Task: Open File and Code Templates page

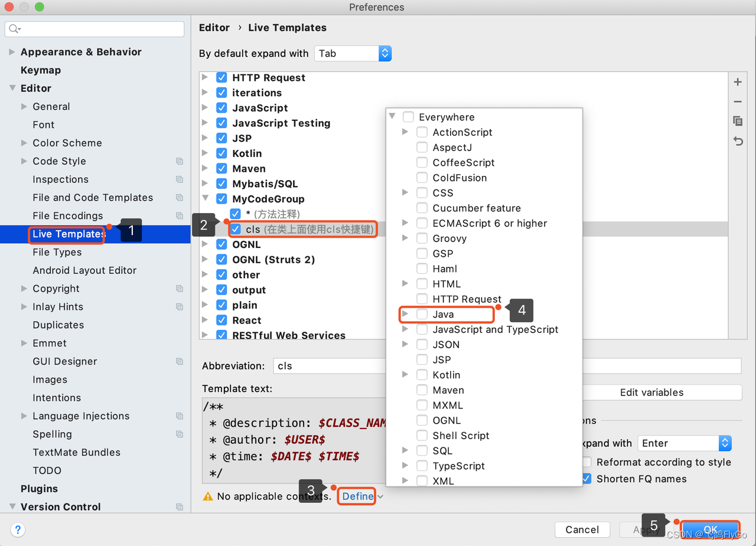Action: tap(93, 198)
